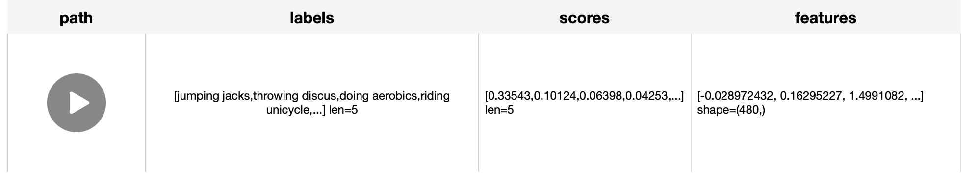
Task: Click len=5 in the scores cell
Action: 499,110
